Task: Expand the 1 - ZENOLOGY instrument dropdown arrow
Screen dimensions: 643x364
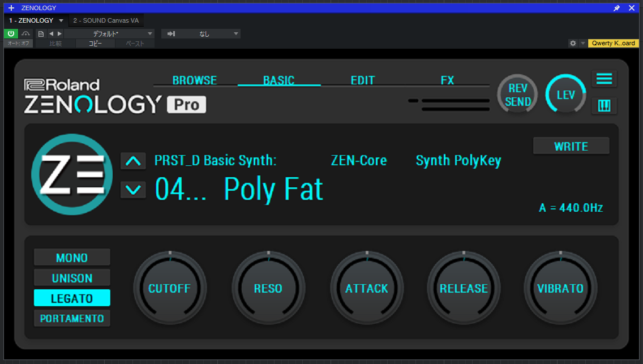Action: [61, 20]
